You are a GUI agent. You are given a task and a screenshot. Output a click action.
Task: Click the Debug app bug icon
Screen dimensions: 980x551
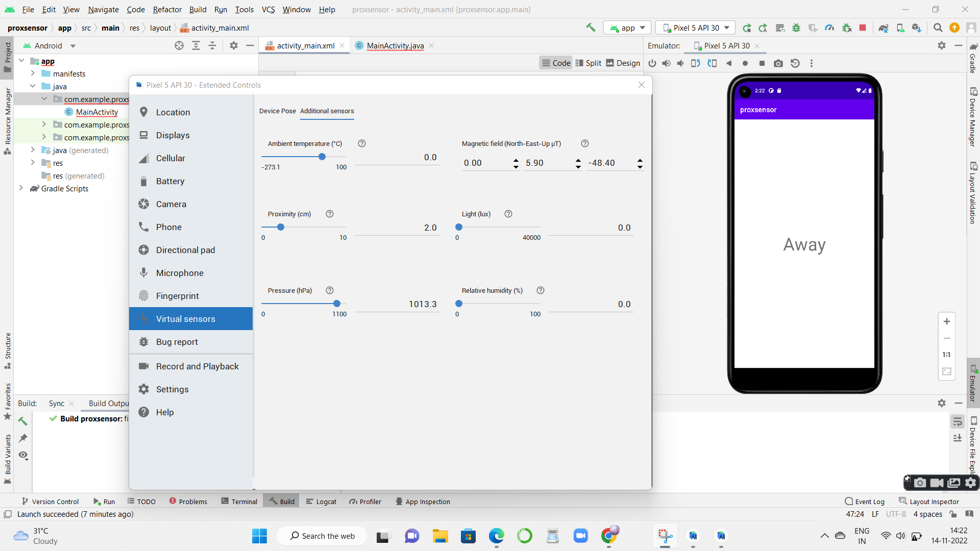coord(796,28)
